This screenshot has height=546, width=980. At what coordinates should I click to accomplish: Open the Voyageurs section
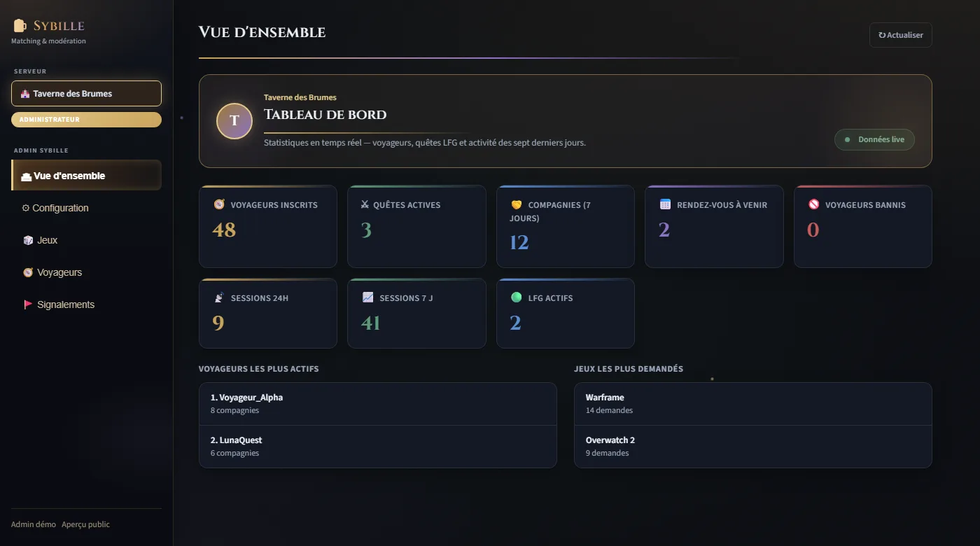pos(86,272)
